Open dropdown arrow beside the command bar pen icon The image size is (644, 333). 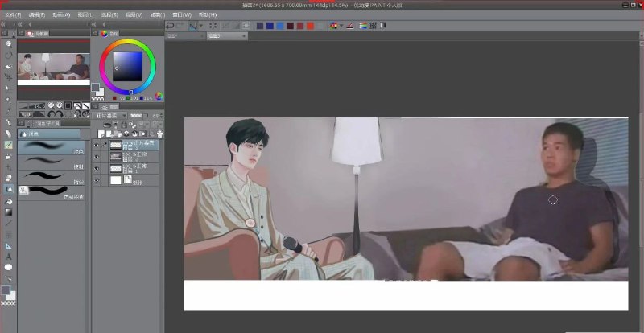click(x=202, y=26)
